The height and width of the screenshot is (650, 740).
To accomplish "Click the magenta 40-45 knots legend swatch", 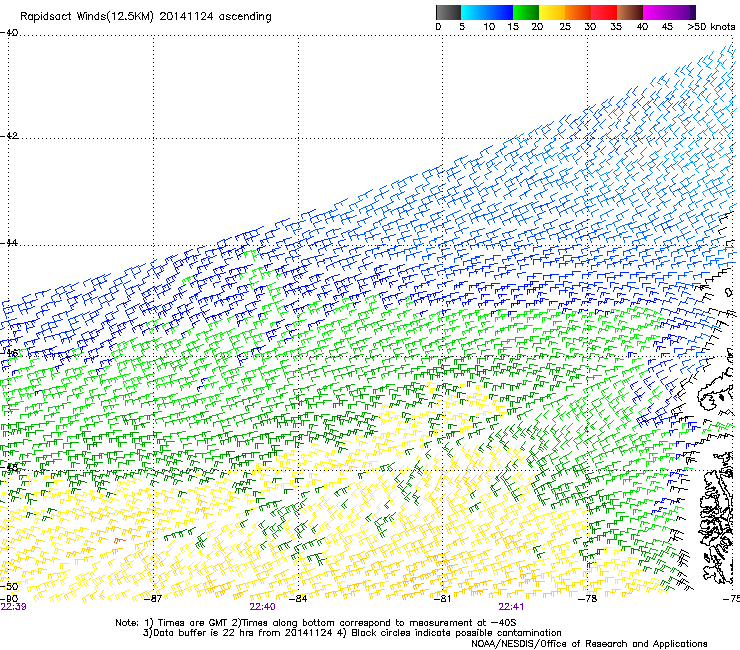I will coord(656,12).
